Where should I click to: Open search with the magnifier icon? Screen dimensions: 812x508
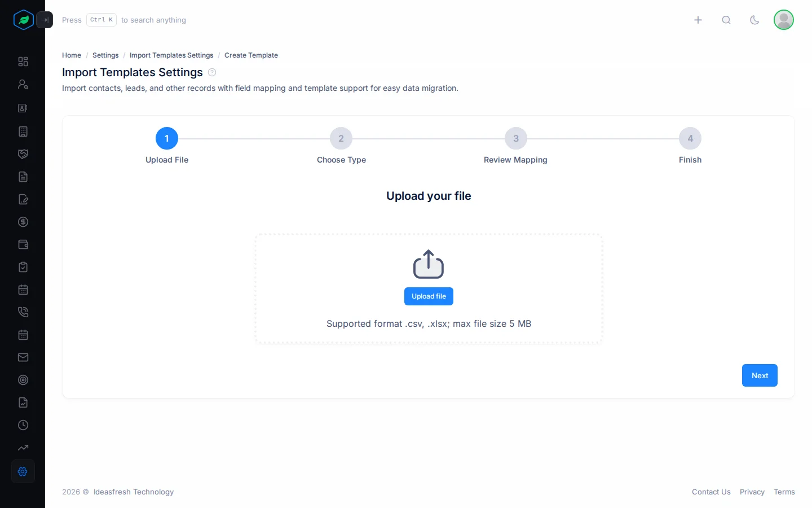[726, 20]
